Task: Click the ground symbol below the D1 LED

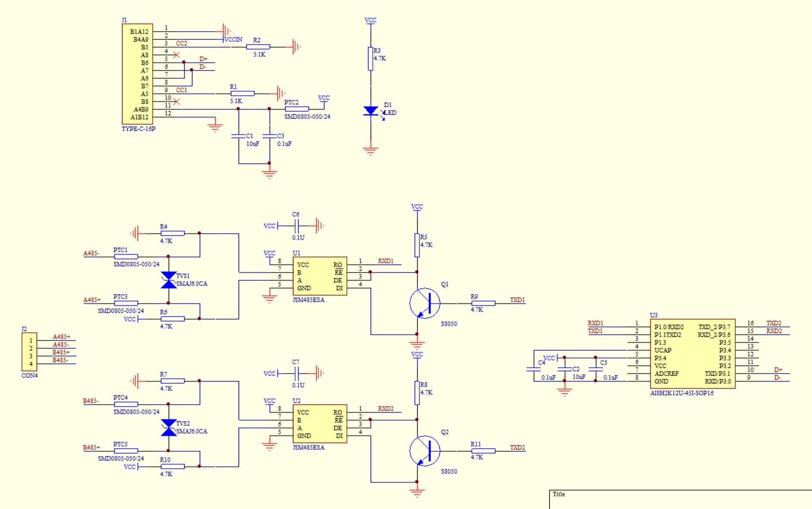Action: tap(371, 151)
